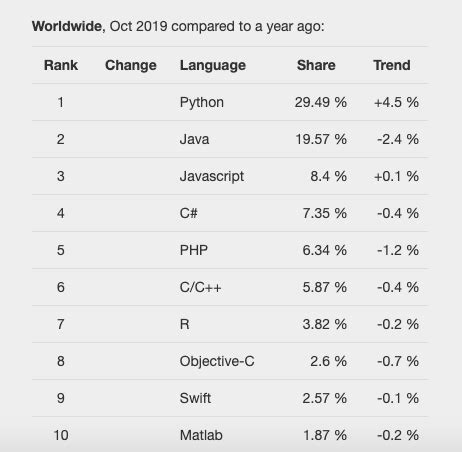Click the Rank column header
Viewport: 462px width, 452px height.
pos(61,65)
